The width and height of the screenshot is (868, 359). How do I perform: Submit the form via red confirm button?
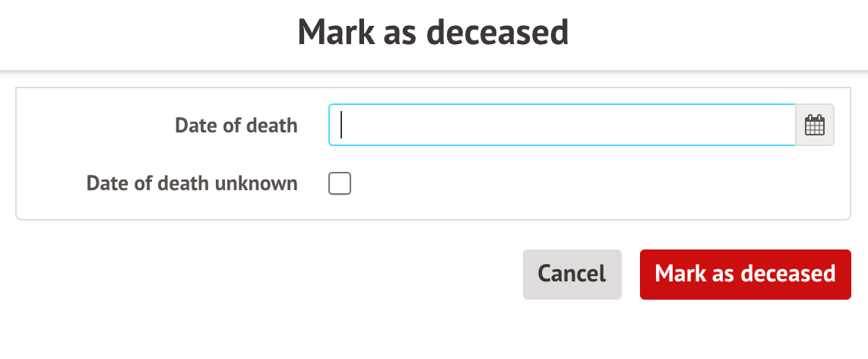coord(745,275)
